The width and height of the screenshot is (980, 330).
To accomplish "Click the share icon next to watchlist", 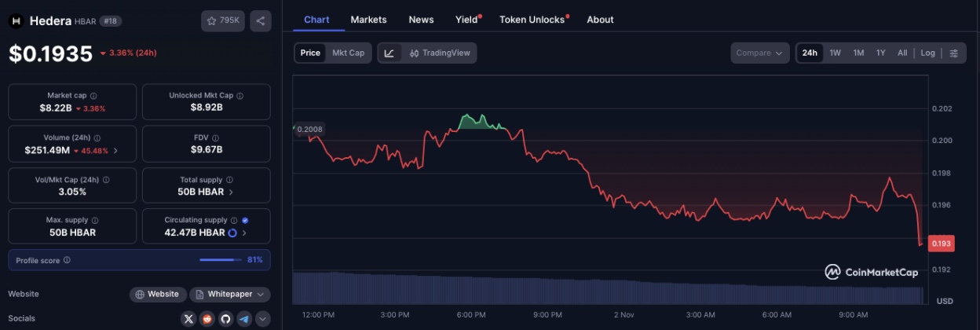I will tap(261, 21).
